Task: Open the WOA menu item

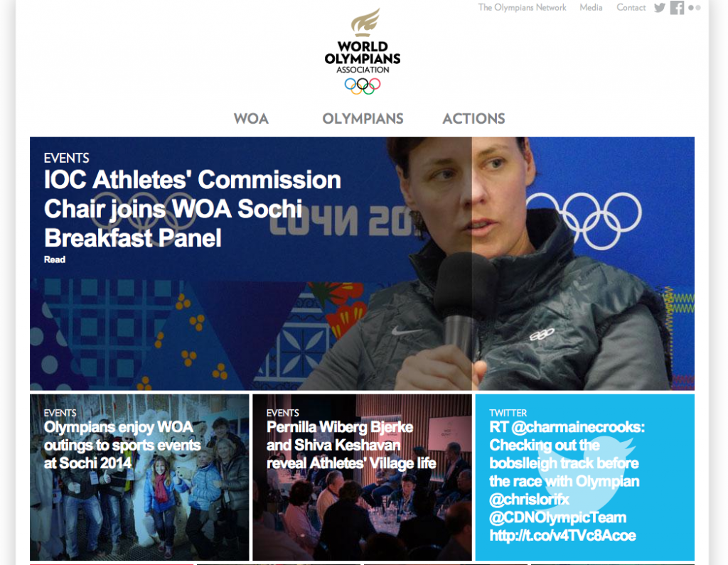Action: pos(251,119)
